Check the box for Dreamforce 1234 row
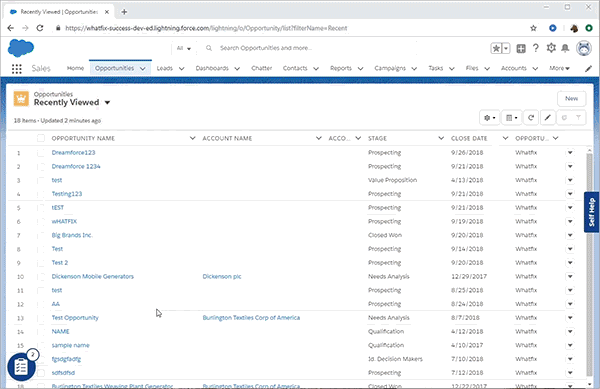 click(x=41, y=167)
